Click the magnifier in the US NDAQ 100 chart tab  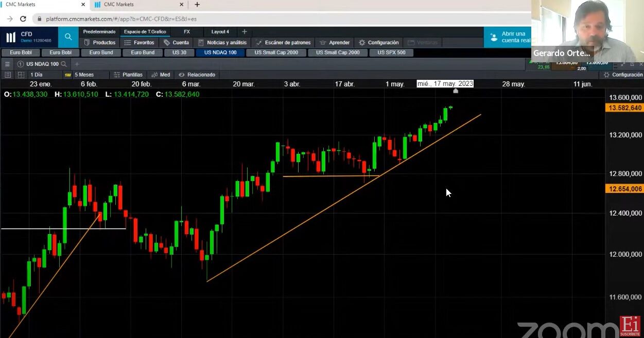tap(64, 64)
